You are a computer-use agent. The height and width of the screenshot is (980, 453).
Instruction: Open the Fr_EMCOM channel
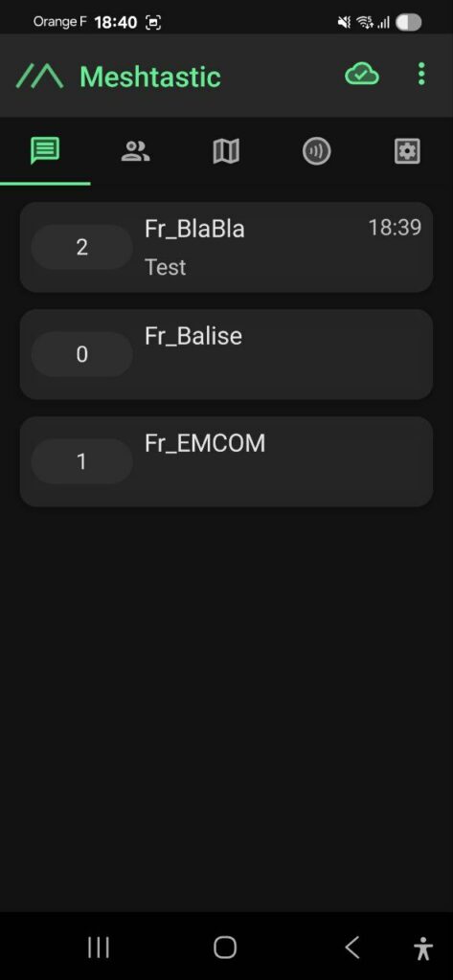coord(226,461)
